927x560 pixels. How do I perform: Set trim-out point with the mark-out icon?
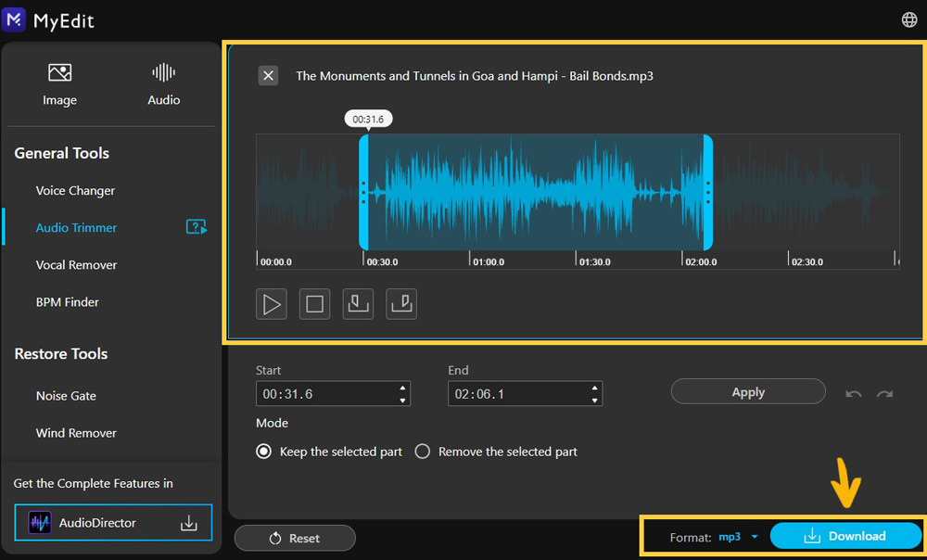[x=401, y=303]
